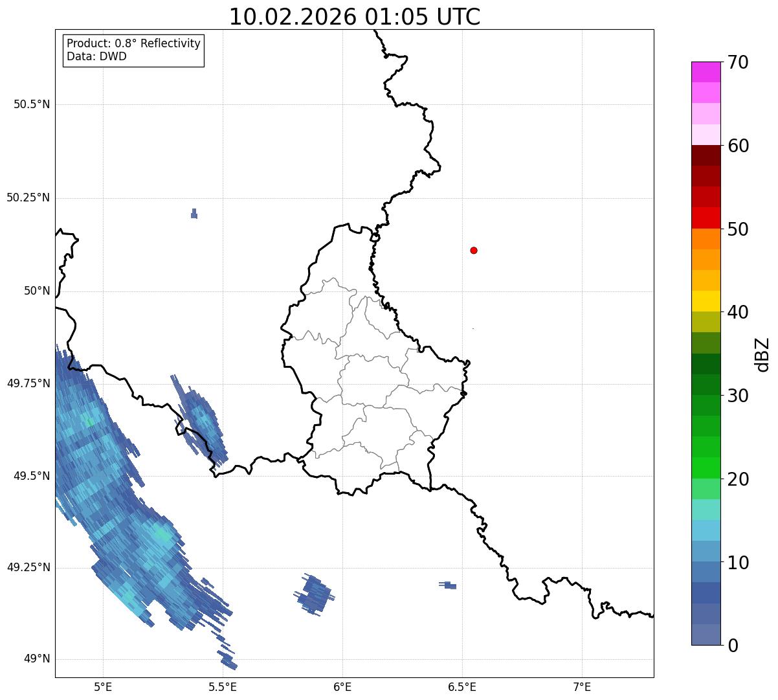Click the title "10.02.2026 01:05 UTC"
Viewport: 778px width, 700px height.
[355, 17]
